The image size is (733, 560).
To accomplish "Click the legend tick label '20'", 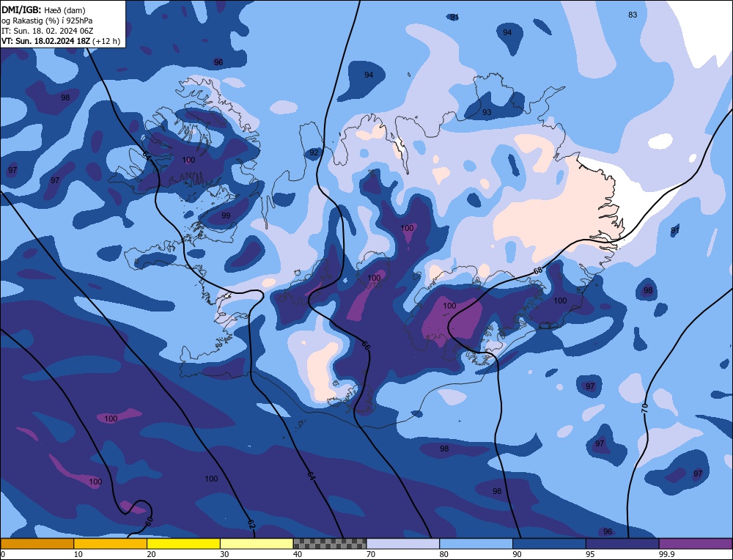I will pyautogui.click(x=152, y=554).
